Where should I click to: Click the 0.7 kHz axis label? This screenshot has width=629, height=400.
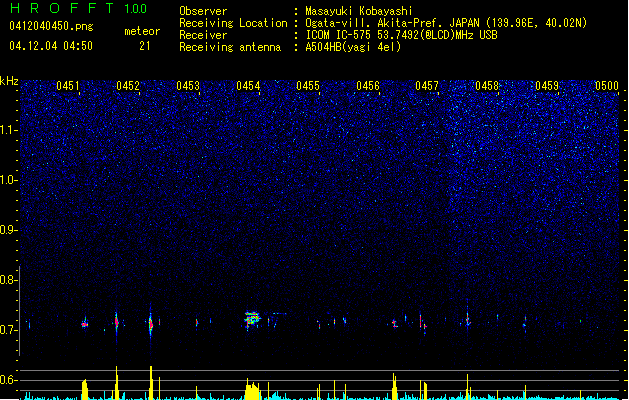[8, 330]
